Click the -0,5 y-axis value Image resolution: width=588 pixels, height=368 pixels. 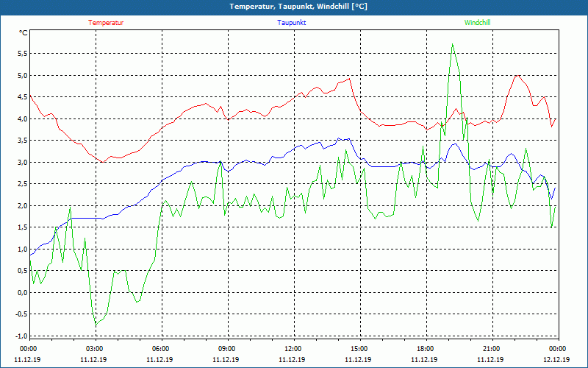22,314
